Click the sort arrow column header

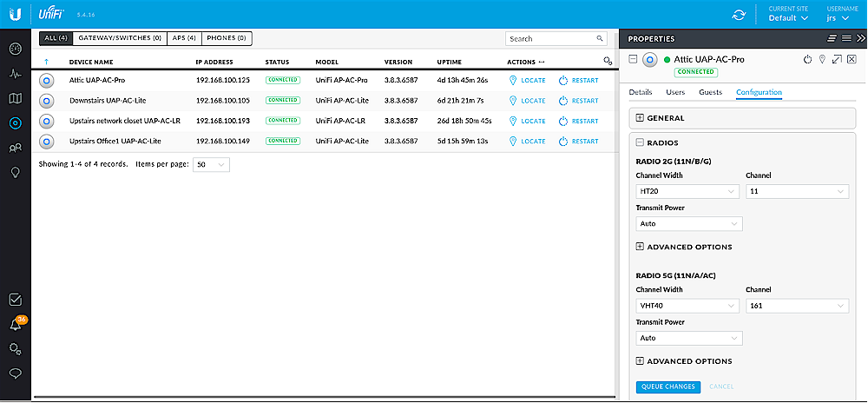pos(46,62)
